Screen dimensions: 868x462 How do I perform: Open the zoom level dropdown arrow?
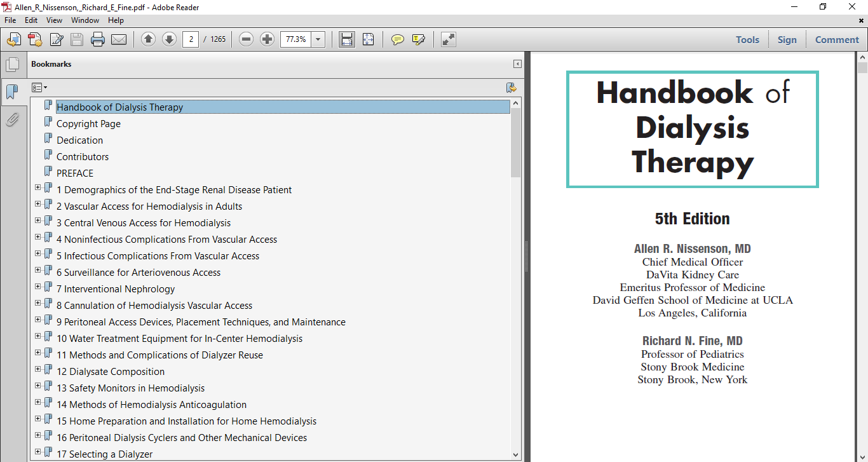tap(318, 39)
